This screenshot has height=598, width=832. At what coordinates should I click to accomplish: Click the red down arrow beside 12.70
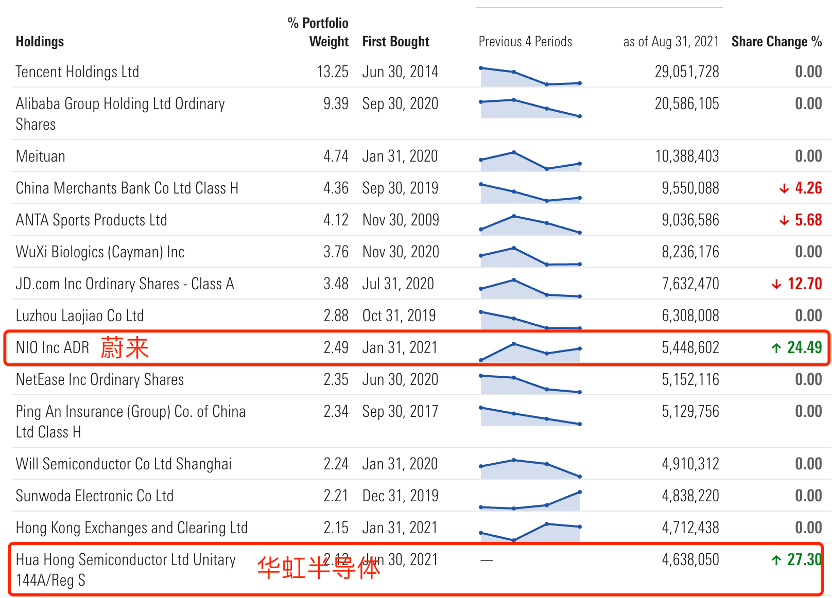776,284
